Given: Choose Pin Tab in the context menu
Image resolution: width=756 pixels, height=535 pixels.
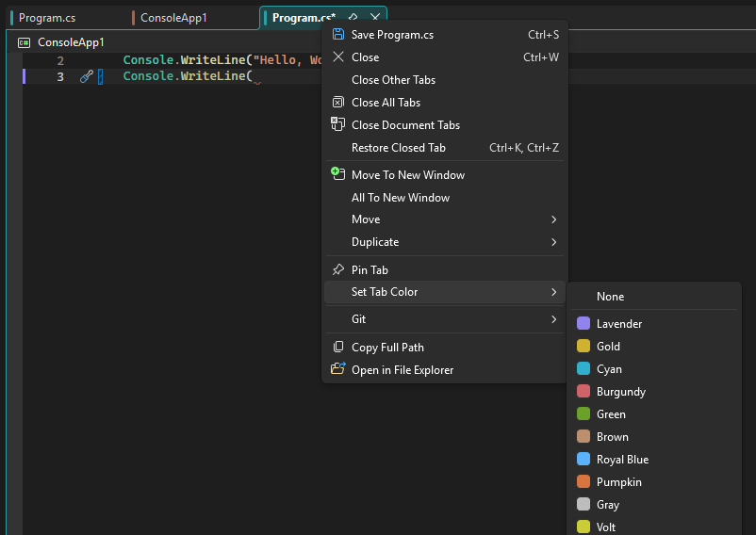Looking at the screenshot, I should (370, 270).
